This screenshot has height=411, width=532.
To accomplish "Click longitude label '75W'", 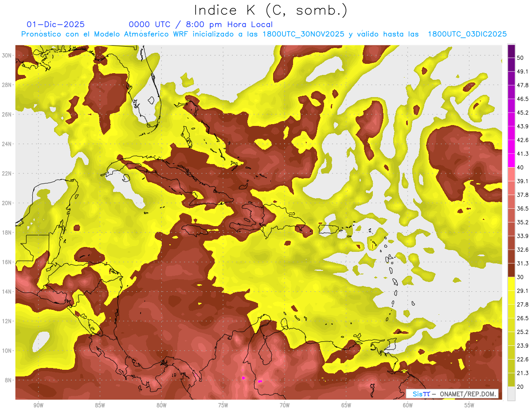I will [223, 405].
